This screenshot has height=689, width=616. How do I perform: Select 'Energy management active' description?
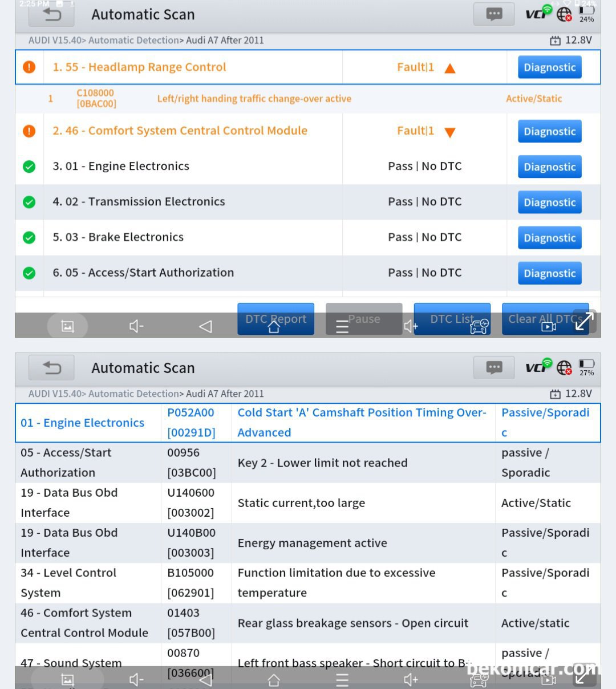(x=313, y=543)
